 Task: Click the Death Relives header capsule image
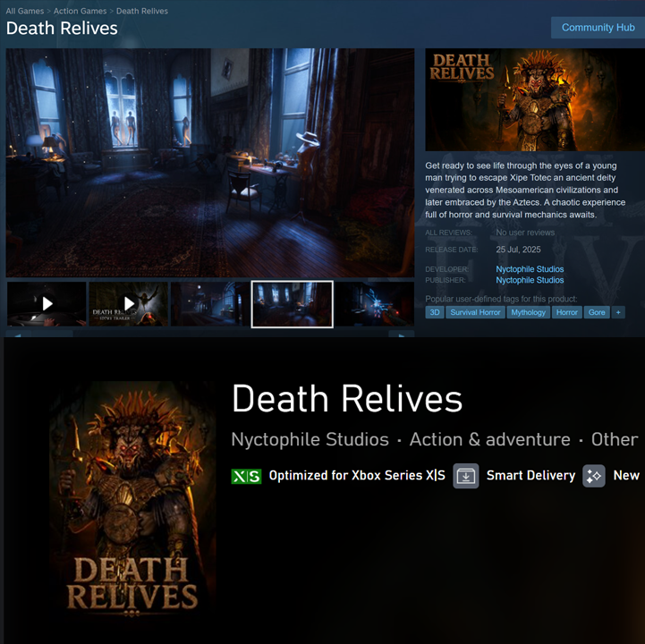535,99
